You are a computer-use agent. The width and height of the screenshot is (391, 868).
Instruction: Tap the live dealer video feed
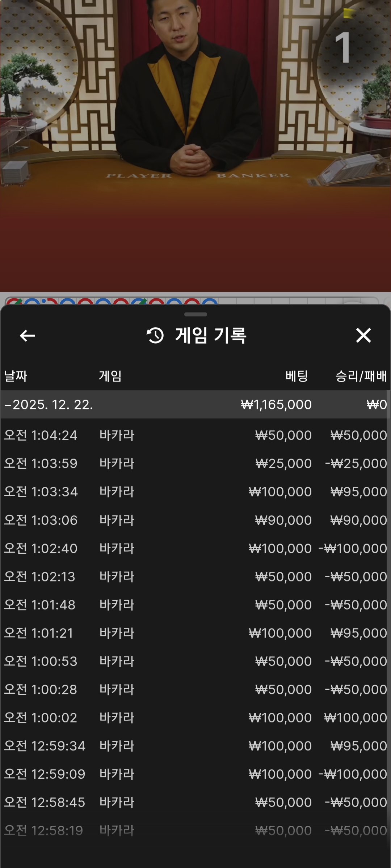(195, 145)
